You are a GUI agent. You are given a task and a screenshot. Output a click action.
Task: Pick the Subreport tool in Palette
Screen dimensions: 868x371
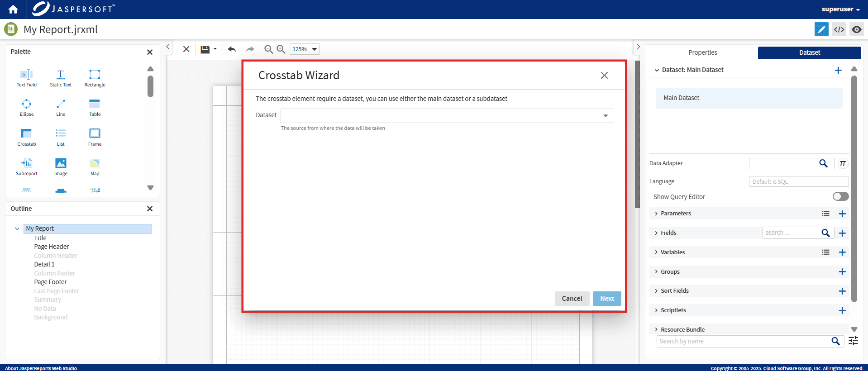(x=26, y=166)
